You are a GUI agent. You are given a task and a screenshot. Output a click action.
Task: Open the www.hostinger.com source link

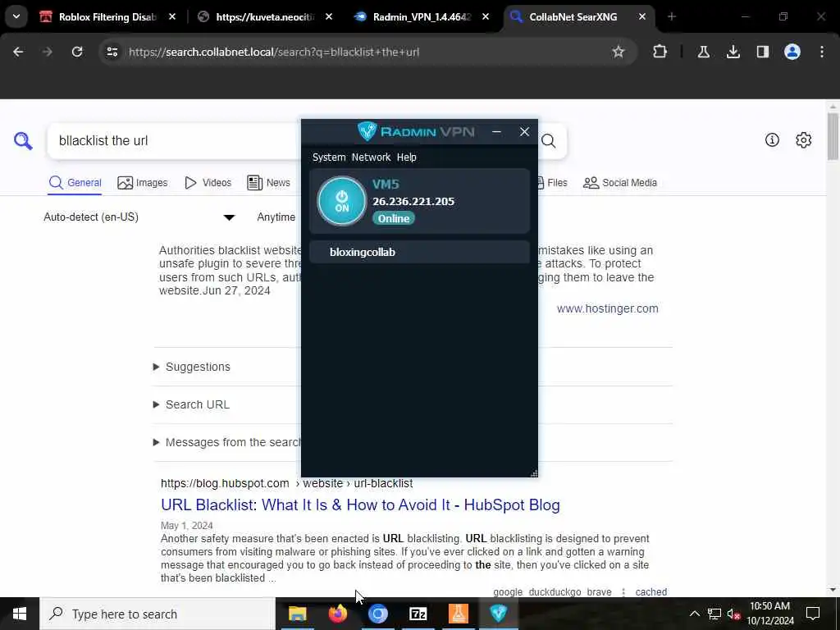(x=608, y=308)
